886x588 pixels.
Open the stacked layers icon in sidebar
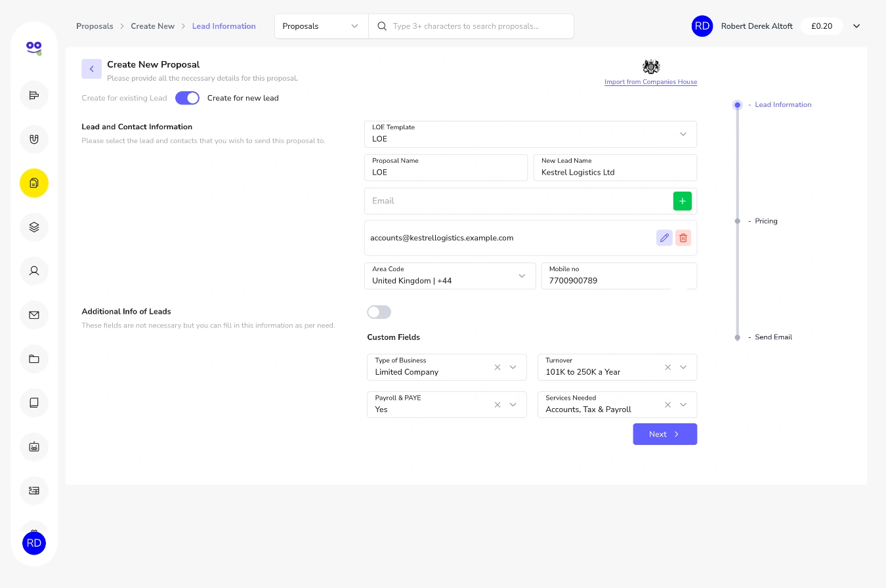tap(34, 227)
